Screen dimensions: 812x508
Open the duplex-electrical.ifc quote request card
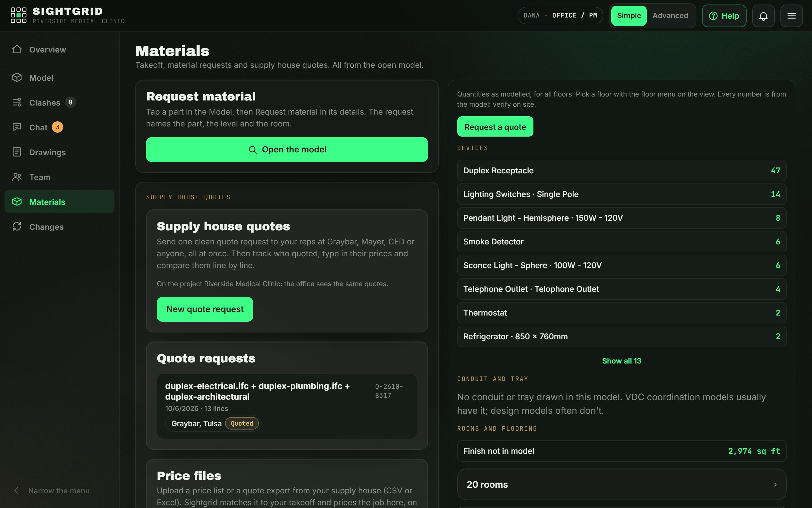(287, 406)
